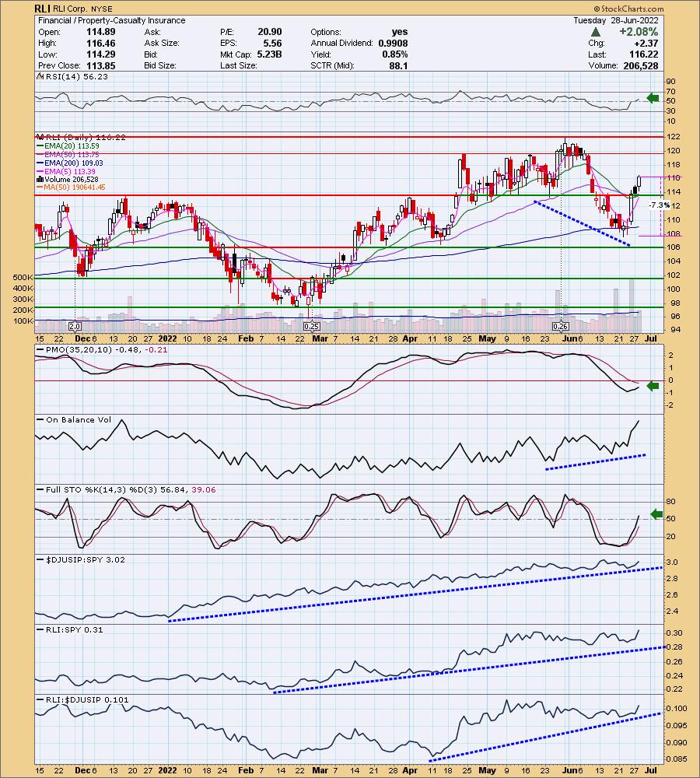700x778 pixels.
Task: Click the 0.25 dividend marker near March
Action: coord(311,327)
